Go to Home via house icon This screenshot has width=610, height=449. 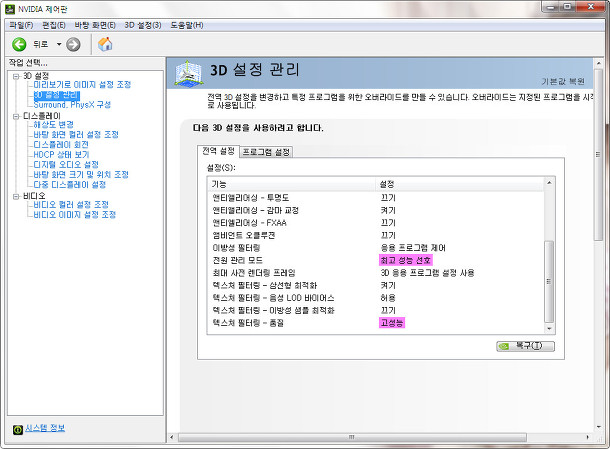(x=105, y=44)
